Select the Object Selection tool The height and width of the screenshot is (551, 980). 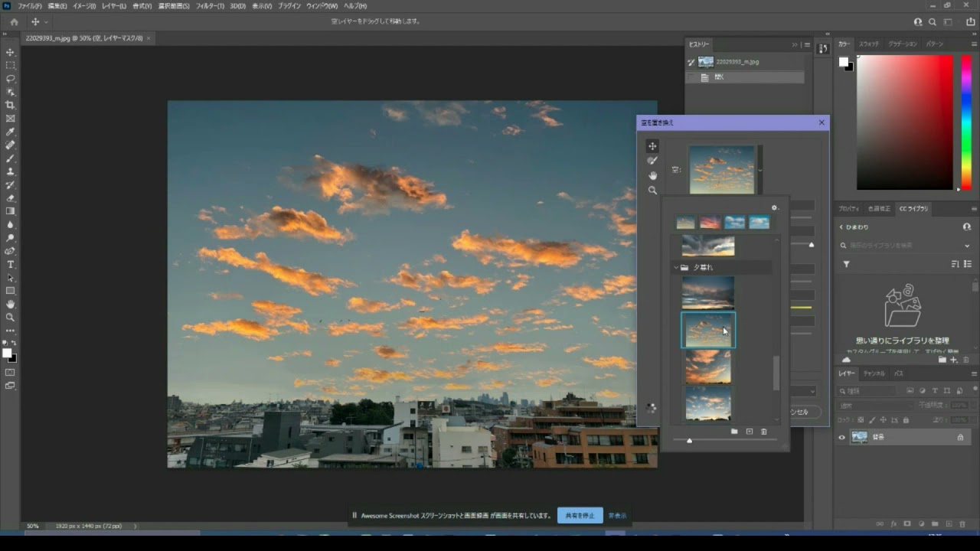10,92
